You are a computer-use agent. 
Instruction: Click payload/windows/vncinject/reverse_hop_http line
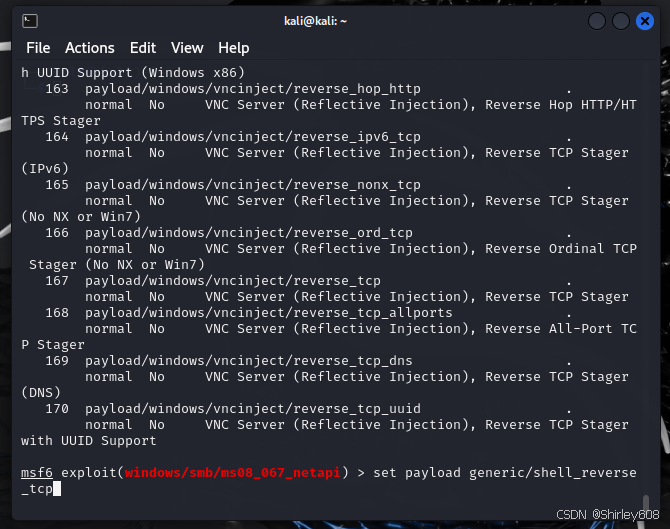253,89
